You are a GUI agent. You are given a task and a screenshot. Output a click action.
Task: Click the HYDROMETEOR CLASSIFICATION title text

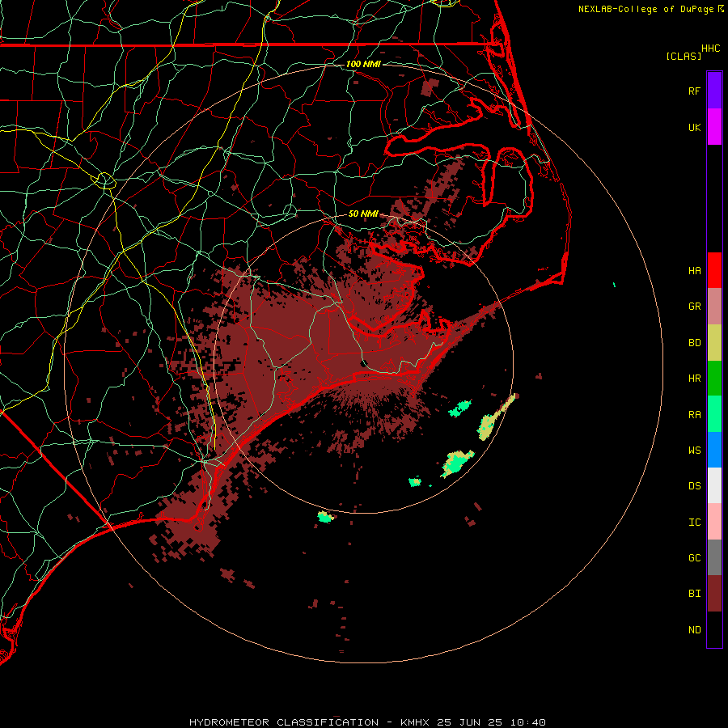(284, 722)
